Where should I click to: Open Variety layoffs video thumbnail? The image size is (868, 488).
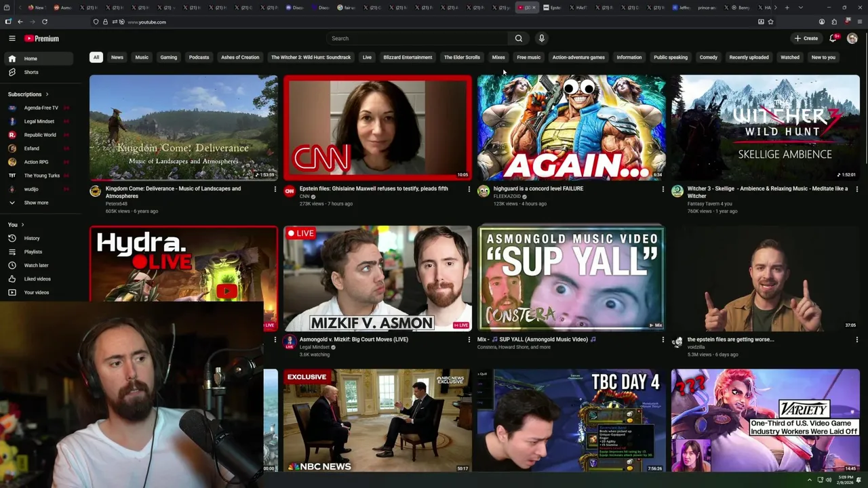[766, 421]
